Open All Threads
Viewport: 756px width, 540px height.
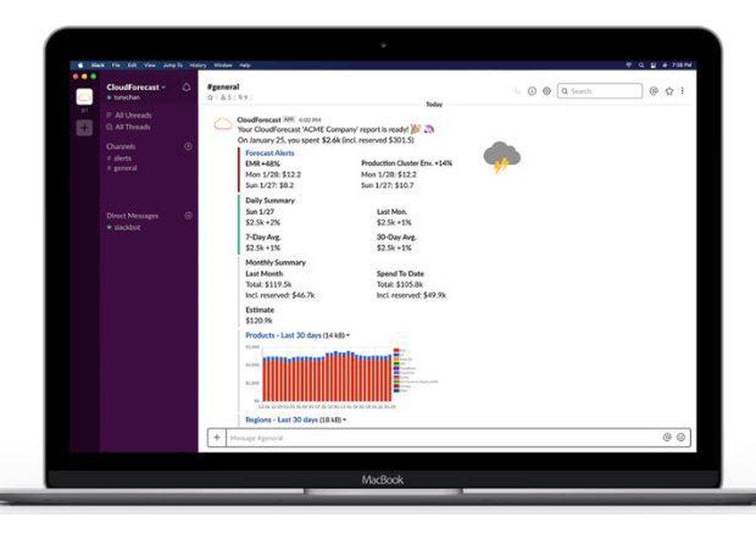click(x=129, y=127)
